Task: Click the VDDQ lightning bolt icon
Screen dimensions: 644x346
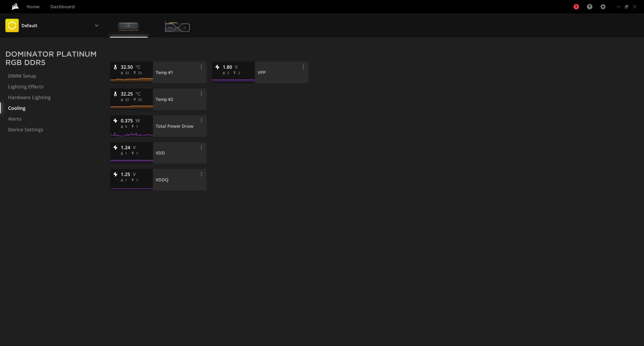Action: 115,174
